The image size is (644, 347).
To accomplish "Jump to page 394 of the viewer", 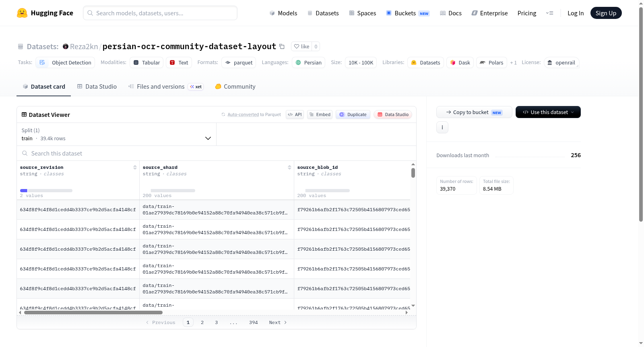I will click(253, 322).
